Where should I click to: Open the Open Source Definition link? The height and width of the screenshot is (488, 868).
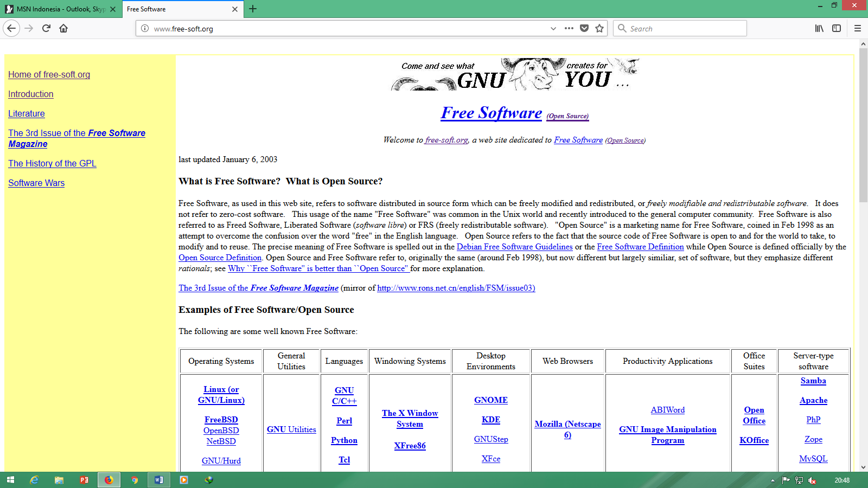(x=220, y=258)
